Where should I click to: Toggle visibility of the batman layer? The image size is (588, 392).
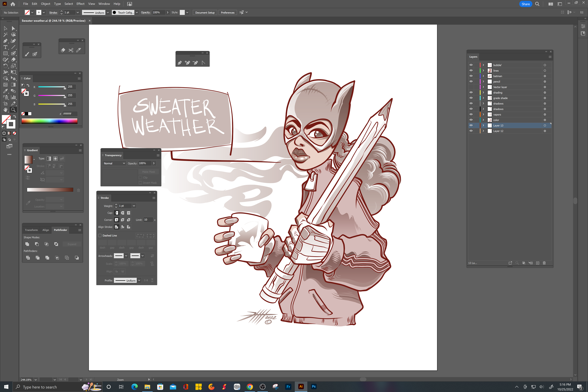[471, 76]
